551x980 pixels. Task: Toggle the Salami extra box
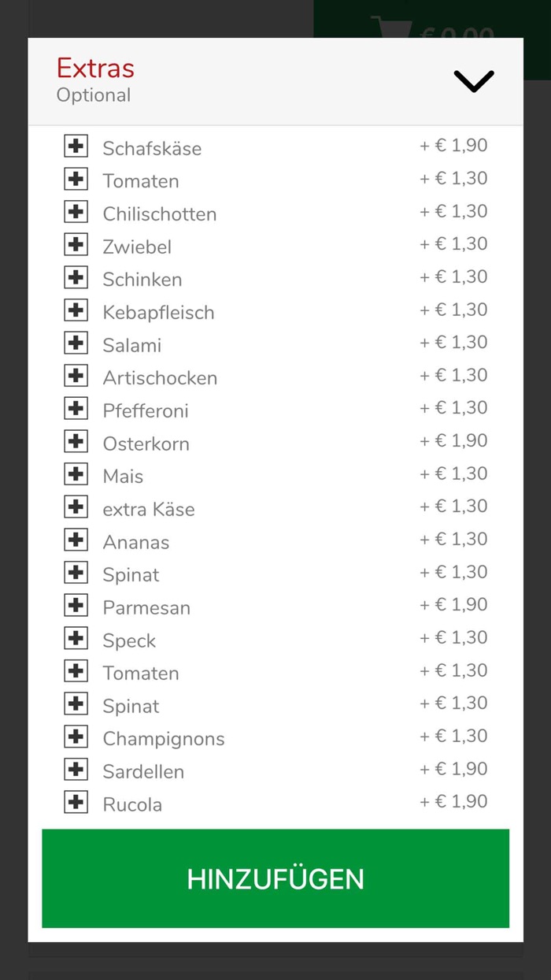point(76,343)
